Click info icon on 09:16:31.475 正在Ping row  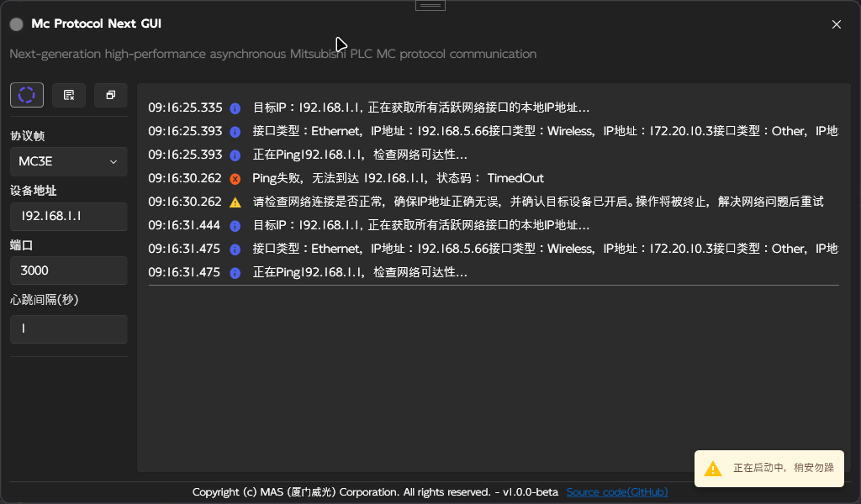tap(235, 273)
